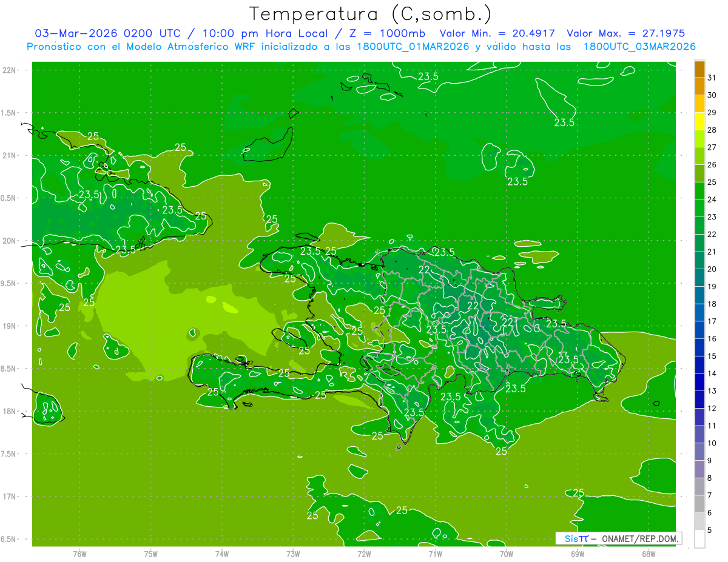728x562 pixels.
Task: Click the "27" label on the color scale
Action: (712, 147)
